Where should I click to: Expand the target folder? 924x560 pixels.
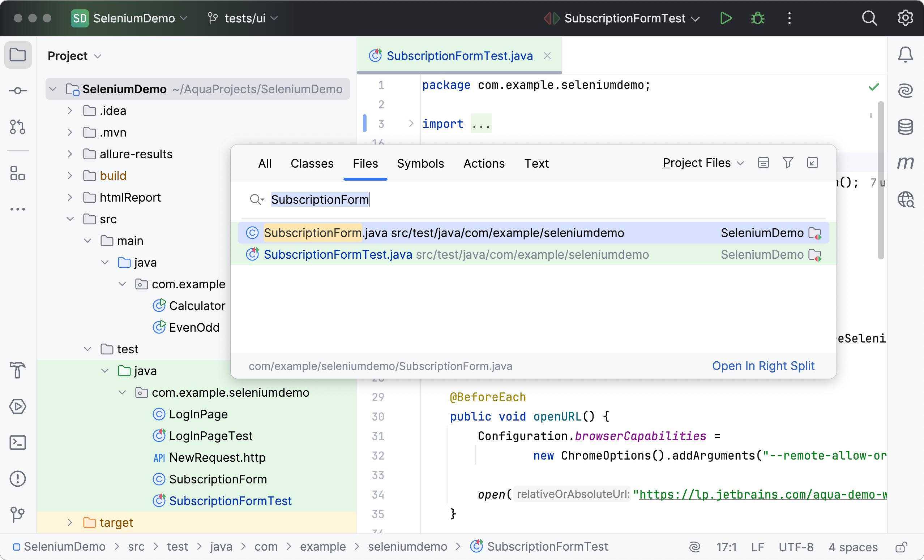coord(70,522)
